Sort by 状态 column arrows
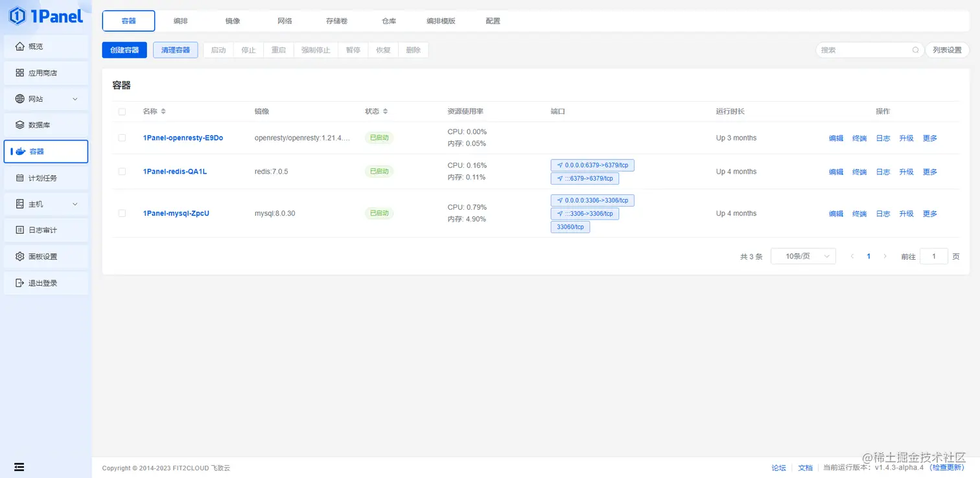Viewport: 980px width, 478px height. [x=385, y=111]
